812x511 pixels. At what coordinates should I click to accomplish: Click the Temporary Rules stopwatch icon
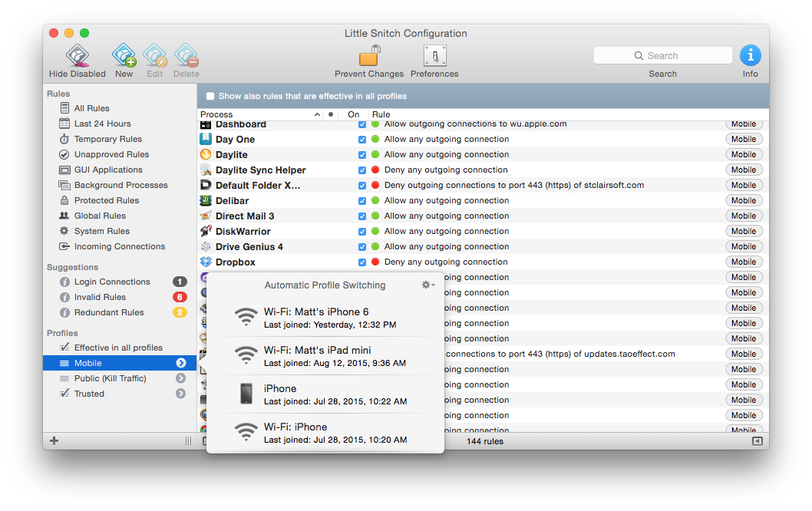64,139
